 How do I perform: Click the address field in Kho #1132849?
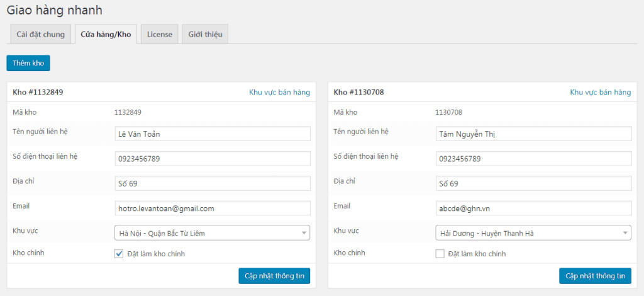213,183
